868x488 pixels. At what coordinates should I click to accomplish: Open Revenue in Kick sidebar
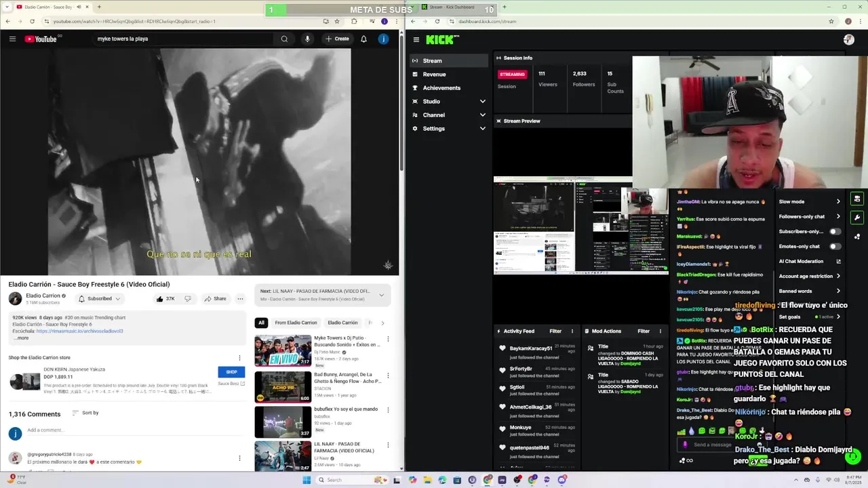tap(448, 75)
